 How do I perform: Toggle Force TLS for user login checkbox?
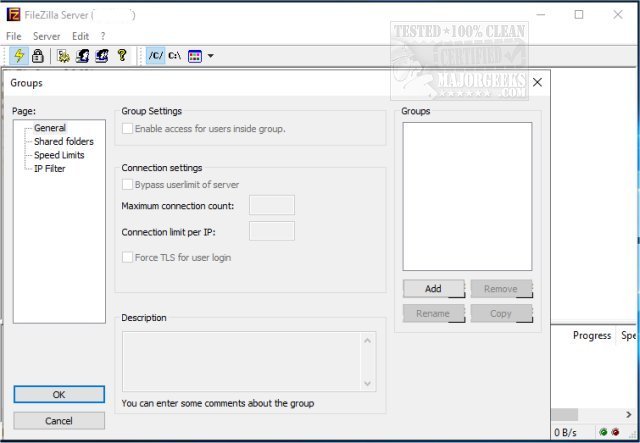pos(127,257)
